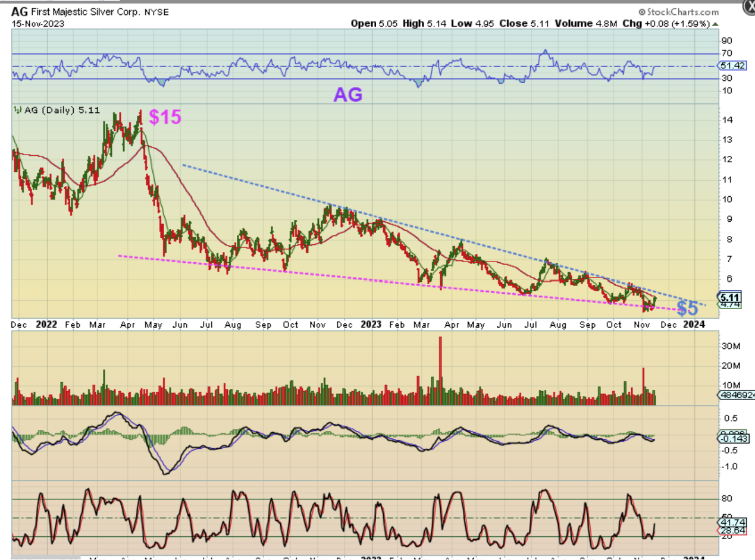Click the tallest red volume spike bar
This screenshot has height=560, width=755.
440,370
